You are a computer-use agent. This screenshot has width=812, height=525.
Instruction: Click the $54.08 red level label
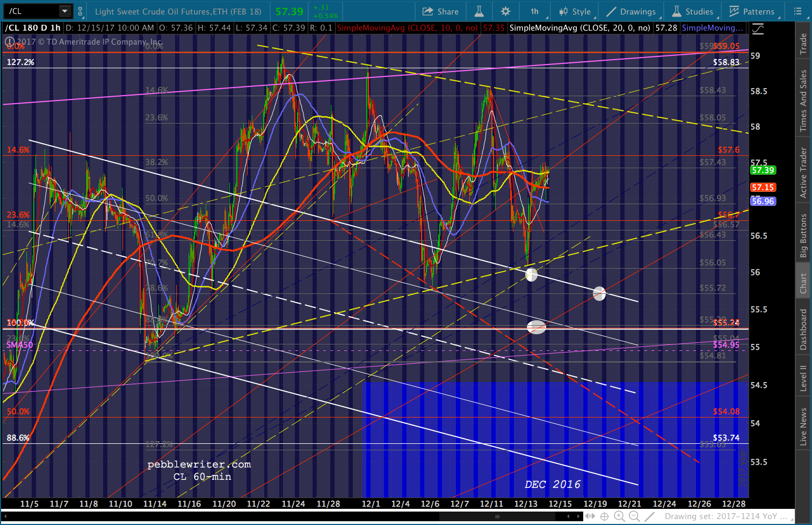pyautogui.click(x=726, y=412)
